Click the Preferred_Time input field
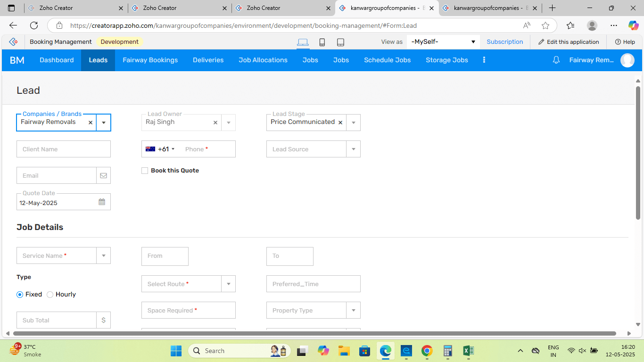 [314, 284]
